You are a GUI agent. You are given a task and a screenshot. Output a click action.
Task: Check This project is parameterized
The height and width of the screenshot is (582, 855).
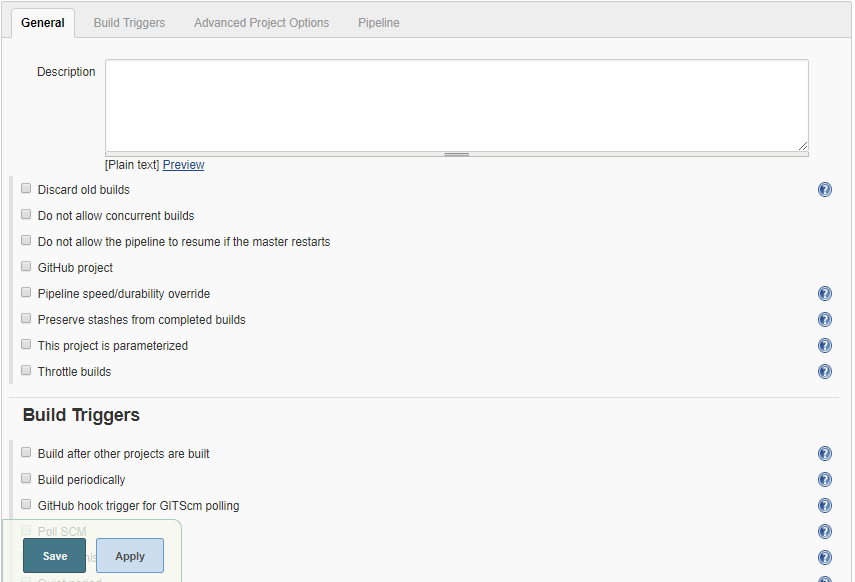tap(25, 343)
